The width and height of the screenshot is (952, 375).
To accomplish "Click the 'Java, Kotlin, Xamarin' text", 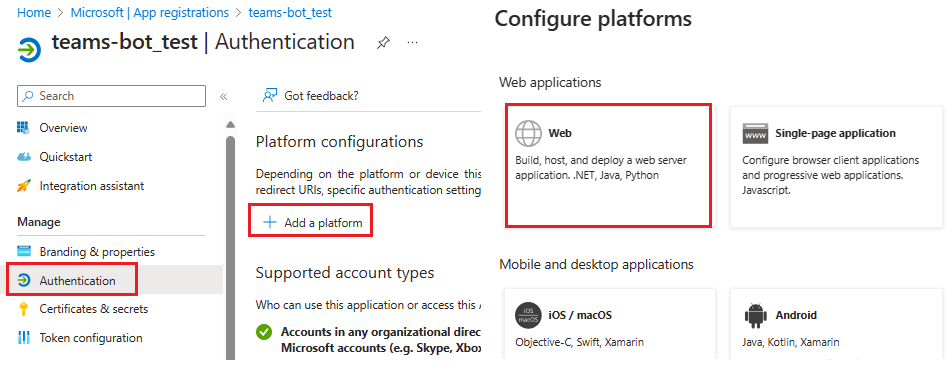I will (790, 342).
